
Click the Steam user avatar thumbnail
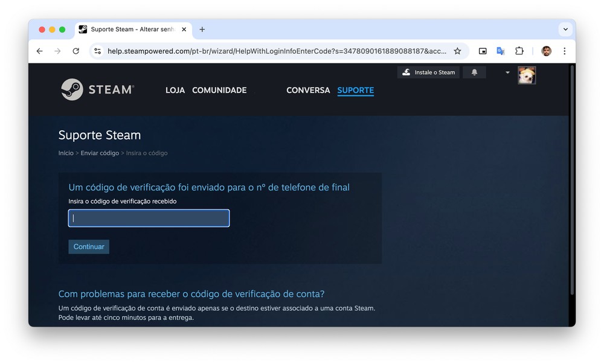(527, 75)
